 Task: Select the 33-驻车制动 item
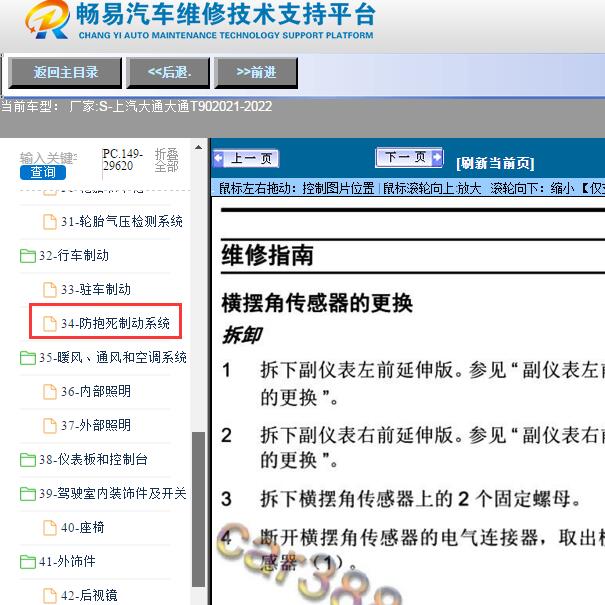coord(96,289)
